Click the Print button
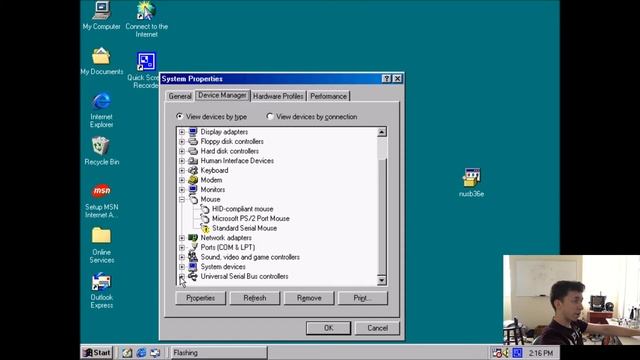The width and height of the screenshot is (640, 360). pos(362,298)
